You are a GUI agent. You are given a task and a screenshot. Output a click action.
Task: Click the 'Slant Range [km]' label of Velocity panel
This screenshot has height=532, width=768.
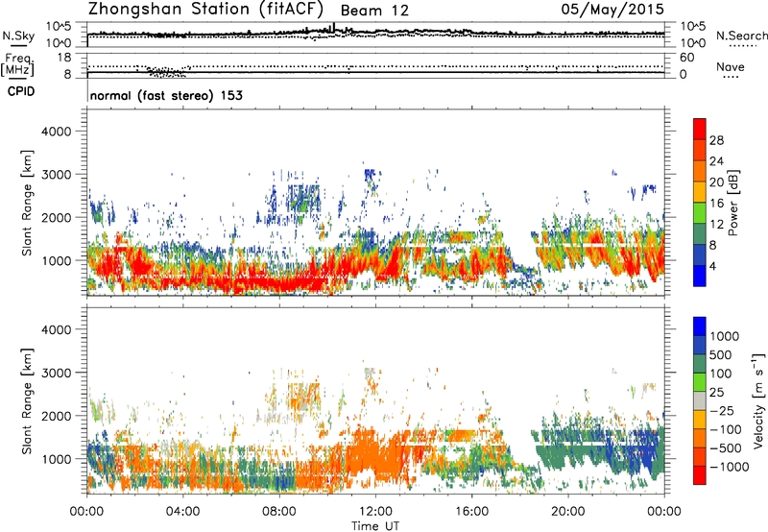pyautogui.click(x=27, y=401)
